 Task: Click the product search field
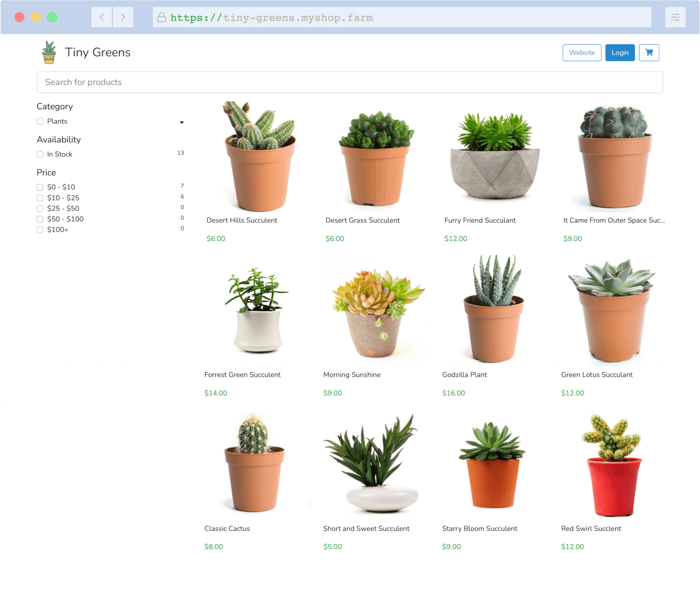click(350, 82)
